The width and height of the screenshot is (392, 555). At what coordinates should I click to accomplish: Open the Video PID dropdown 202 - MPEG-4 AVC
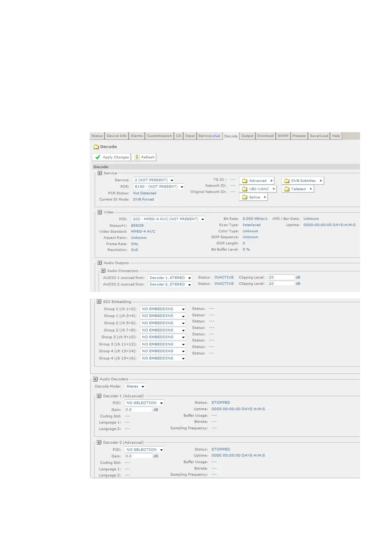[x=168, y=219]
